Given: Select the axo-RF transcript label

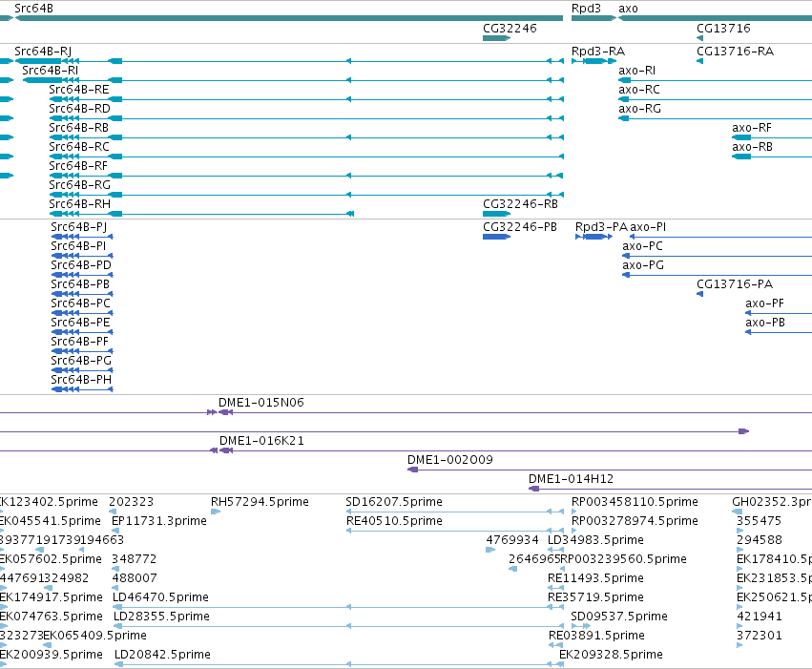Looking at the screenshot, I should [x=752, y=127].
